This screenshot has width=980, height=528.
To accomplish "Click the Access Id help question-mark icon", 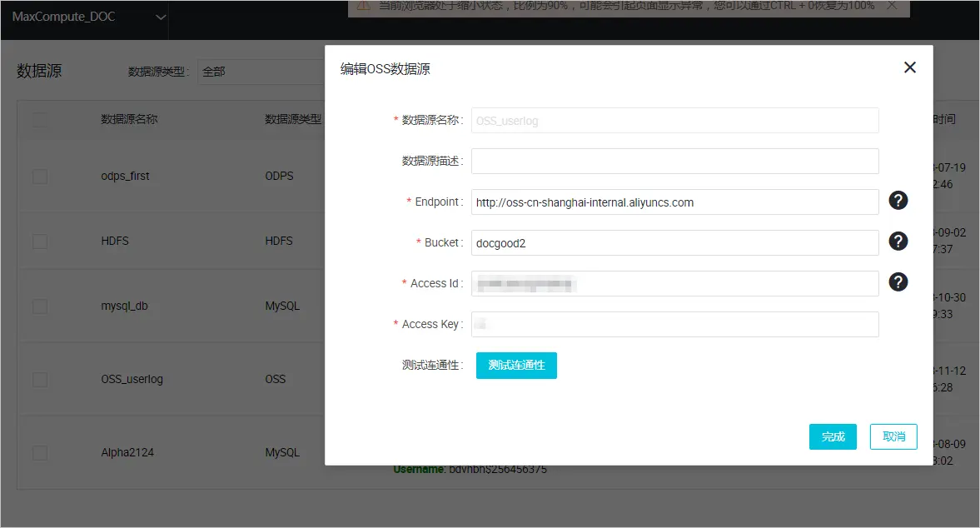I will (x=898, y=281).
